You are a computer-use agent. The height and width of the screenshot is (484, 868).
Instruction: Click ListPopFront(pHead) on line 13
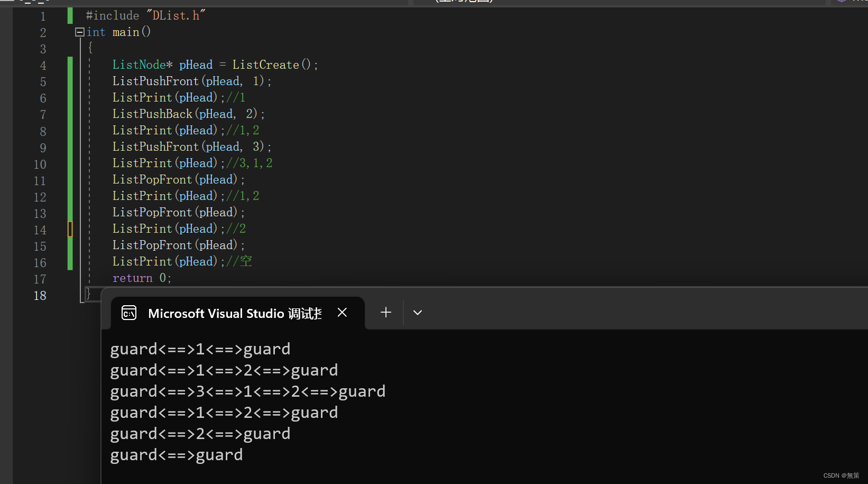coord(178,213)
